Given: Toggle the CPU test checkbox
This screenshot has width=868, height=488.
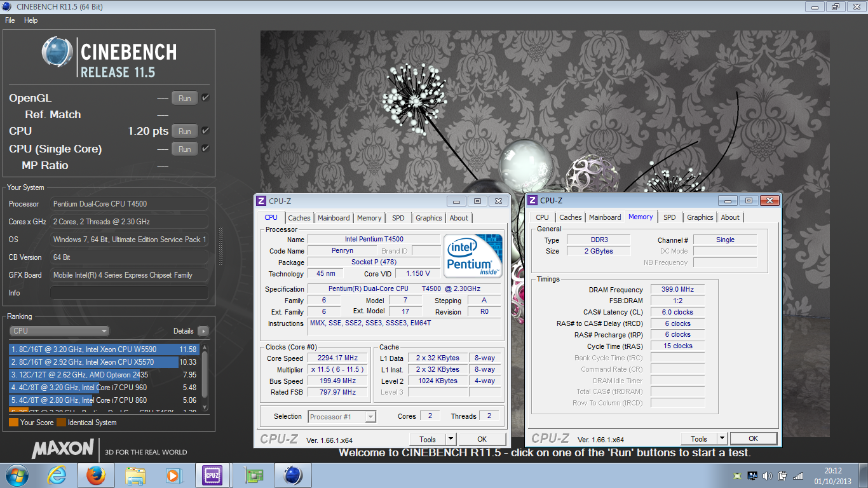Looking at the screenshot, I should pos(205,131).
